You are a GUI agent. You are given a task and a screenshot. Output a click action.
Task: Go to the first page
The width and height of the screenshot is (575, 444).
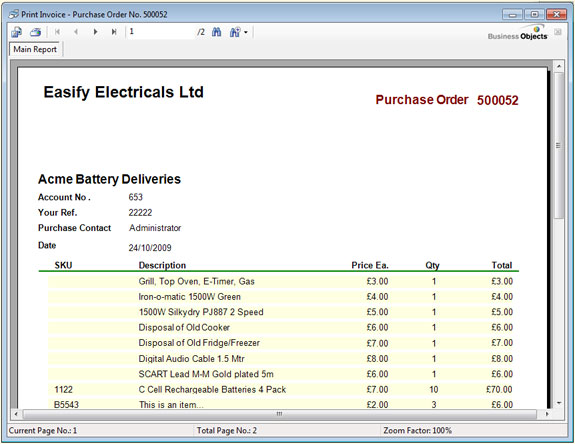click(x=57, y=32)
